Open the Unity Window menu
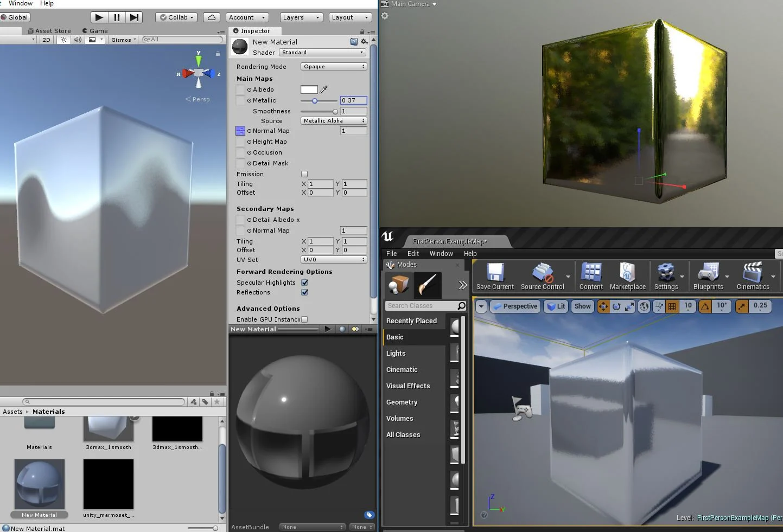The image size is (783, 532). (x=21, y=3)
